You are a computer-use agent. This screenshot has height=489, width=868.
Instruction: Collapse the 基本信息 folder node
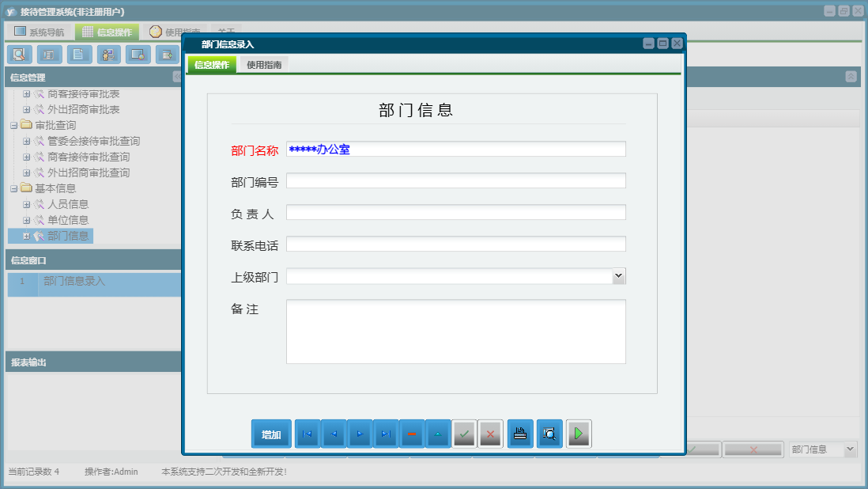coord(14,189)
